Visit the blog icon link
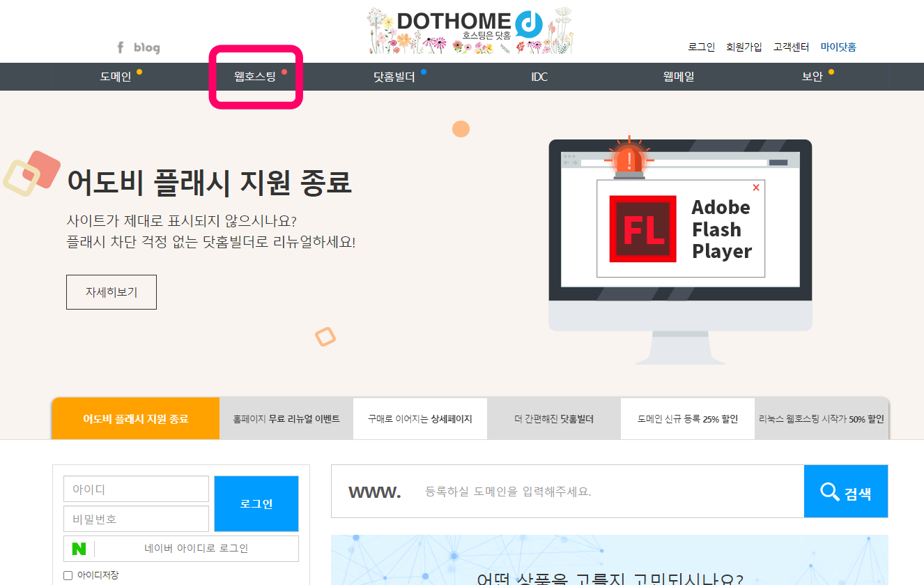Viewport: 924px width, 585px height. [x=147, y=47]
